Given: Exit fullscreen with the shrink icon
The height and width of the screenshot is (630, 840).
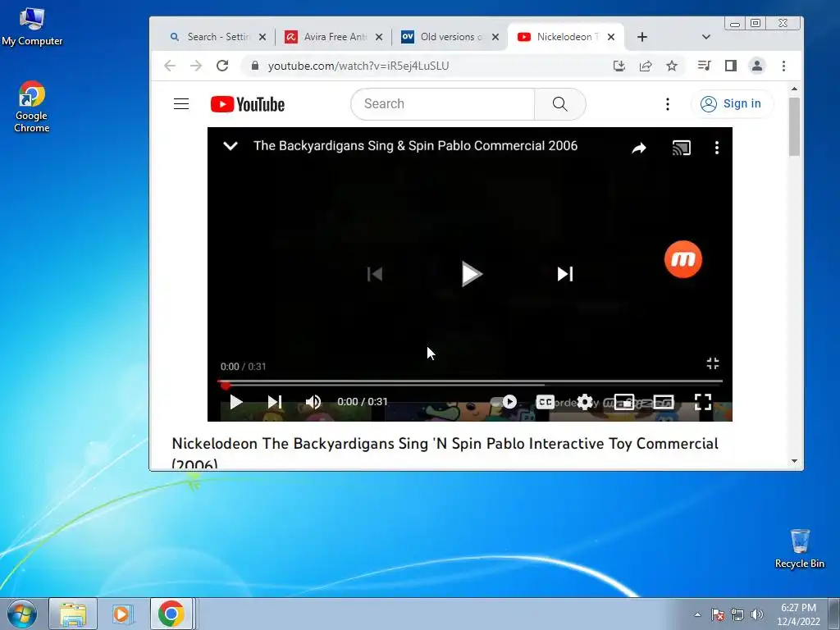Looking at the screenshot, I should pos(713,363).
